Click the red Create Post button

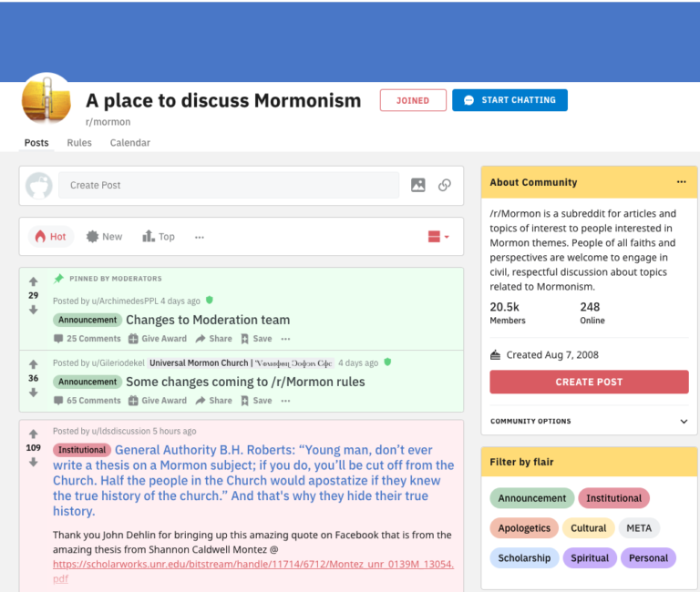[x=589, y=382]
